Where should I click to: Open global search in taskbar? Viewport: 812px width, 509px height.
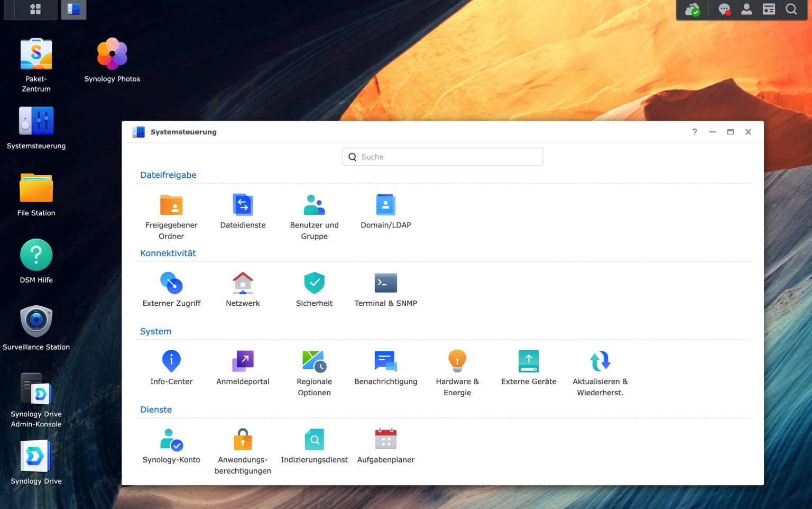pyautogui.click(x=791, y=9)
